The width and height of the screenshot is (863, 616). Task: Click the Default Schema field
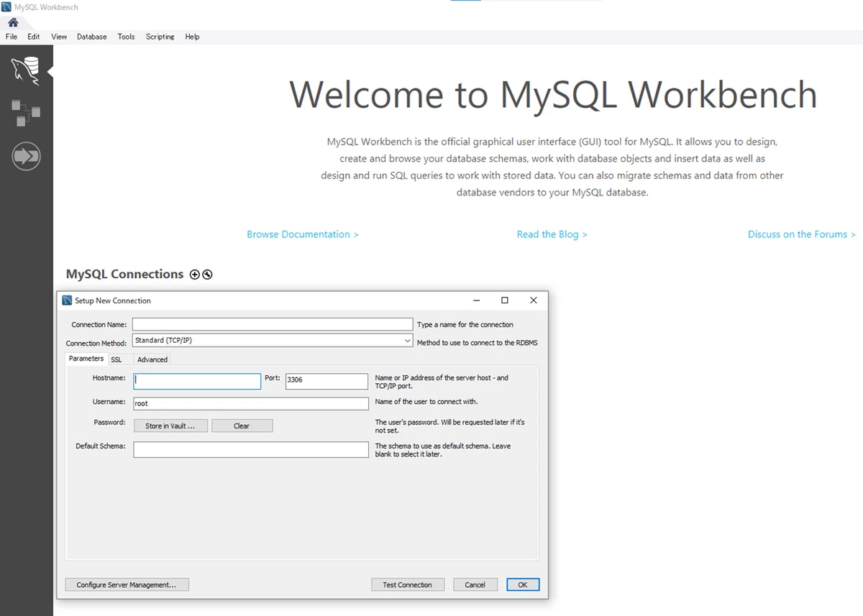pos(251,449)
